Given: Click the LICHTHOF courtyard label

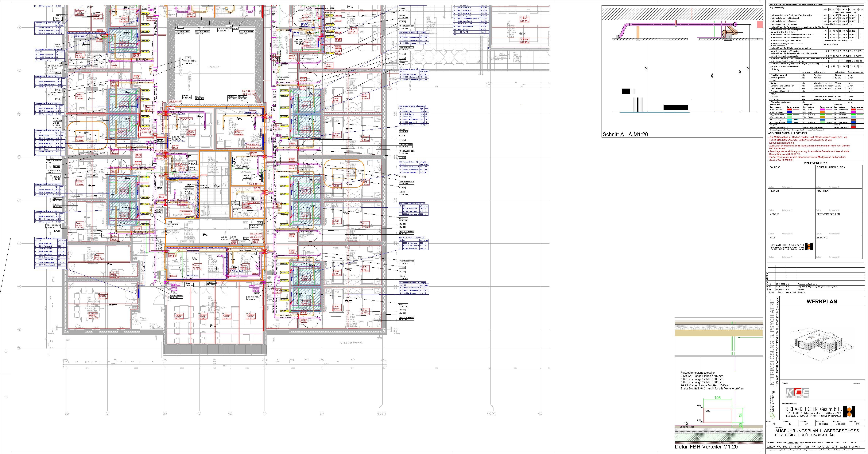Looking at the screenshot, I should point(213,67).
